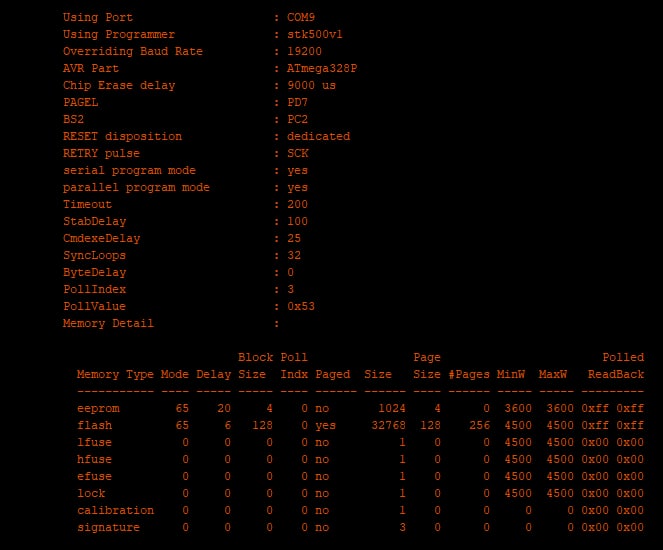Click the ByteDelay label
Viewport: 663px width, 550px height.
tap(94, 272)
